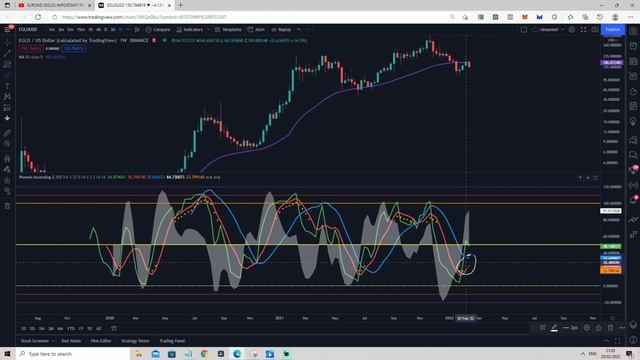640x360 pixels.
Task: Maximize the bottom panel icon
Action: pos(618,341)
